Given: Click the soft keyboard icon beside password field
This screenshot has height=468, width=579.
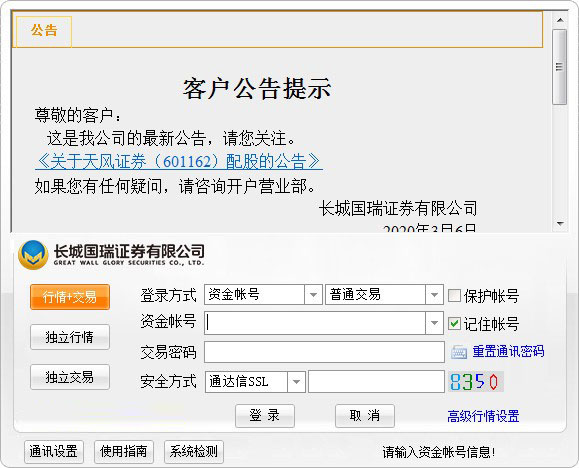Looking at the screenshot, I should 459,352.
